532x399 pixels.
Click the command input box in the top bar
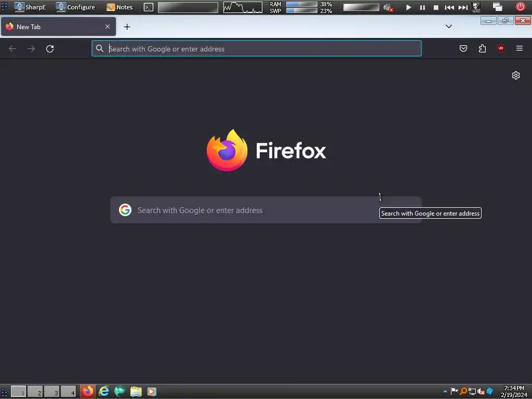(188, 7)
